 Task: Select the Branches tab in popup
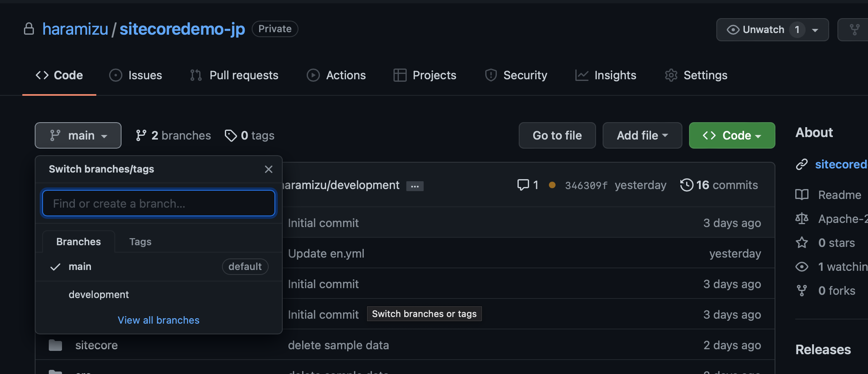click(79, 242)
